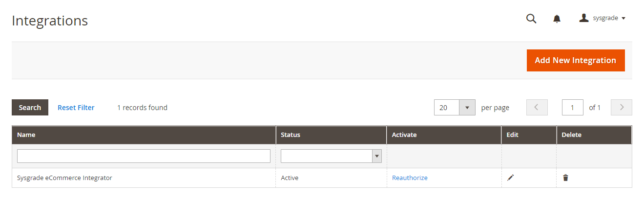Screen dimensions: 644x204
Task: Click the current page number field
Action: pos(573,108)
